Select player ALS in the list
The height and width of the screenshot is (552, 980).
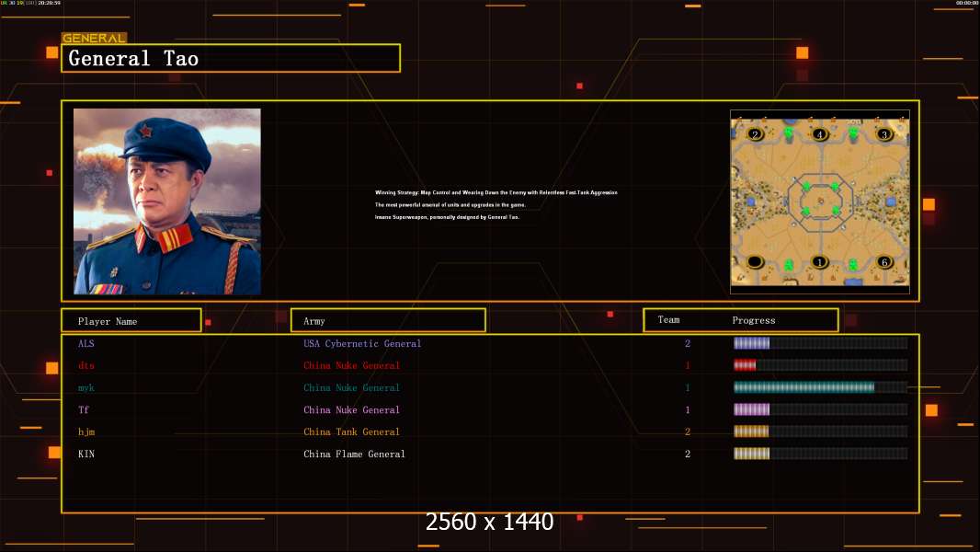click(86, 343)
